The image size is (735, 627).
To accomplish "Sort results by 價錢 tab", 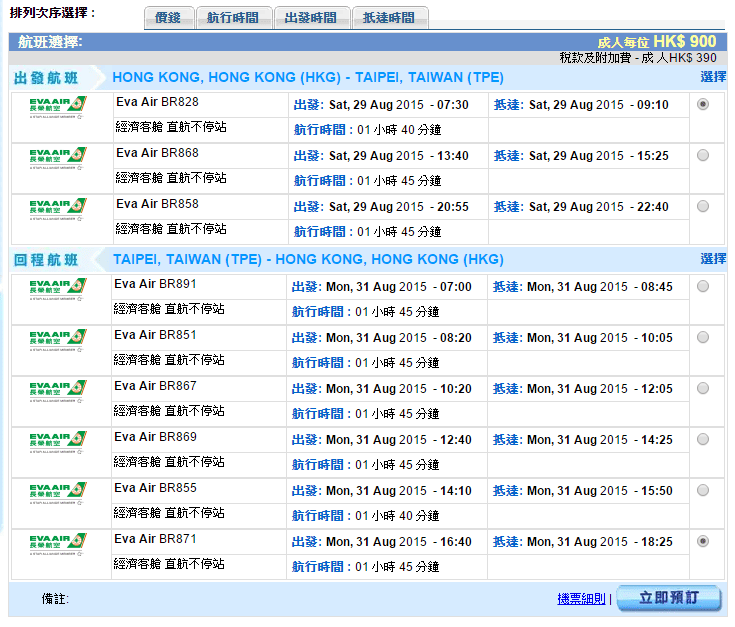I will (168, 18).
